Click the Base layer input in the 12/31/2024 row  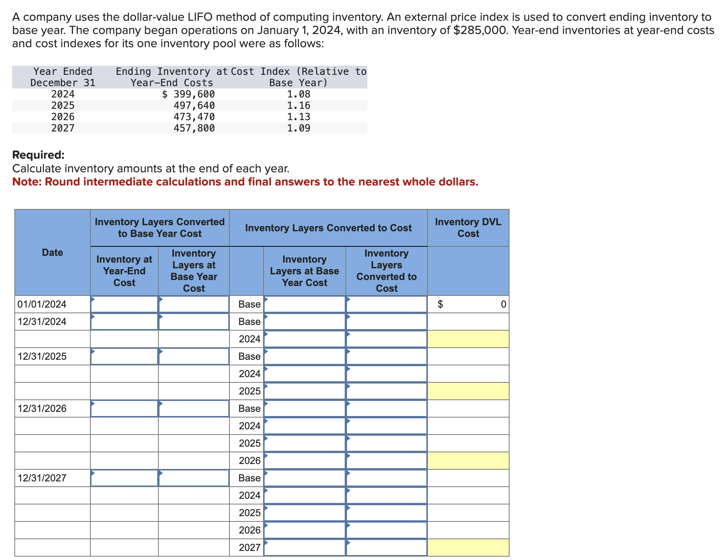pyautogui.click(x=304, y=322)
